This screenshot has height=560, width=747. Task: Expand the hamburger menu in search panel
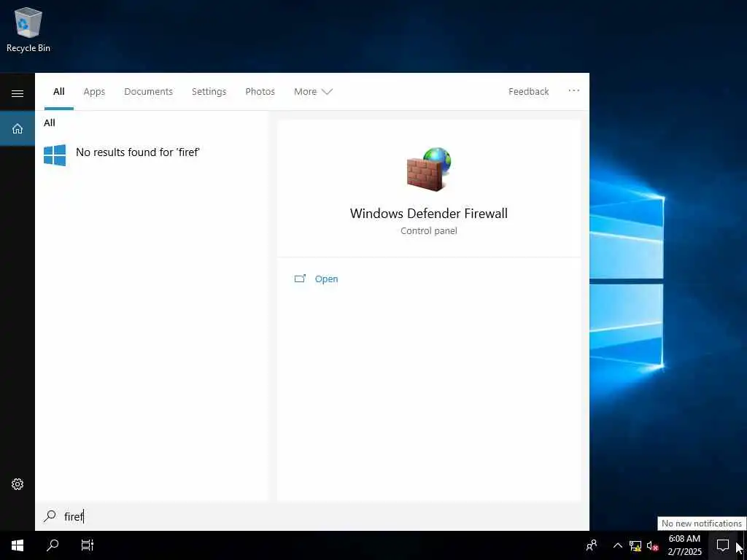point(18,93)
